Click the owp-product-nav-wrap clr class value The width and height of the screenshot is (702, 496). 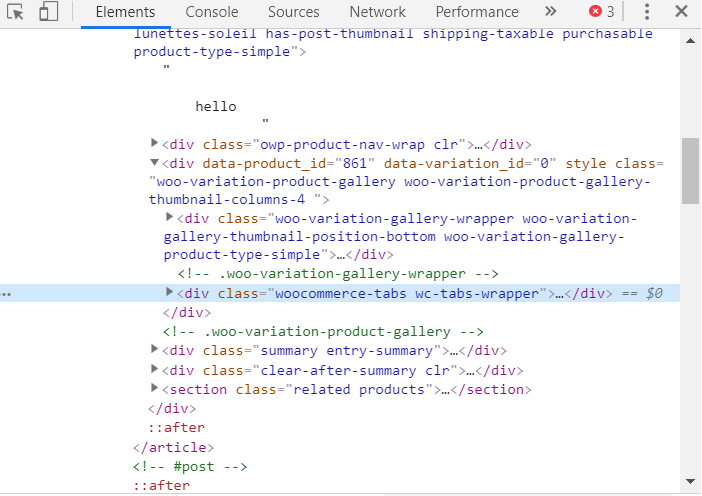click(x=359, y=145)
